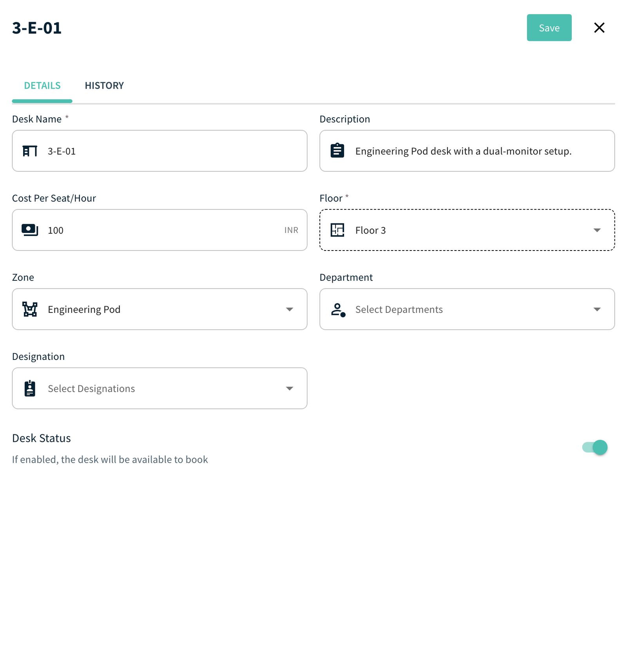
Task: Click the desk icon in Desk Name field
Action: [30, 151]
